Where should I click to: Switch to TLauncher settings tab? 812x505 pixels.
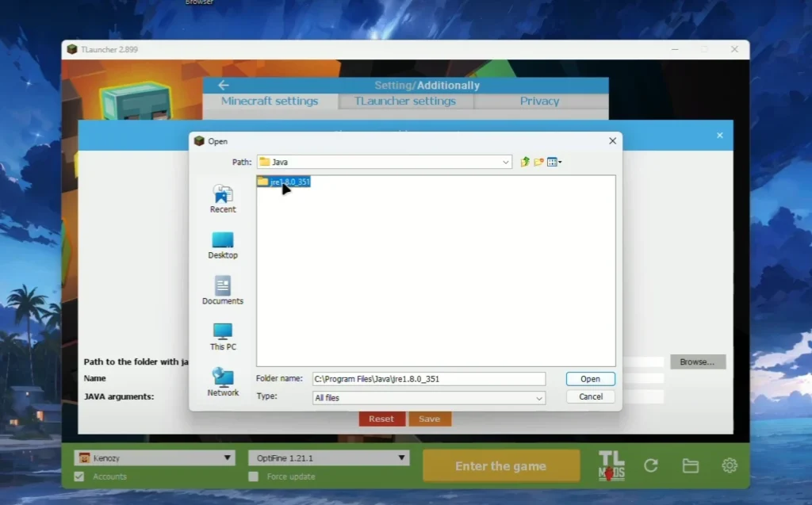405,101
